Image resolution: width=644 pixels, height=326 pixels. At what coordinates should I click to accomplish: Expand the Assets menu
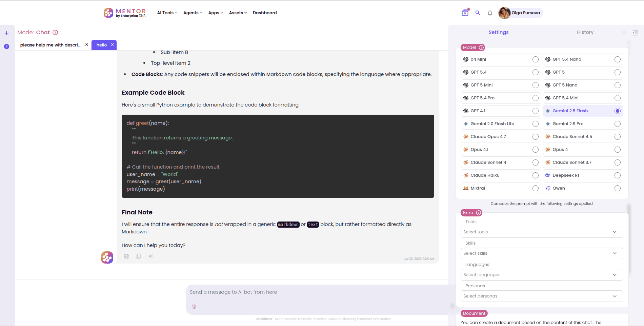tap(238, 13)
